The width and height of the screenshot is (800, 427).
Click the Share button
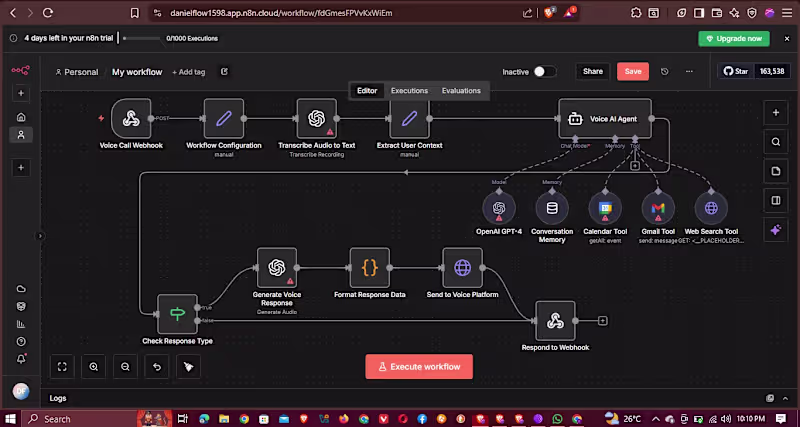593,71
